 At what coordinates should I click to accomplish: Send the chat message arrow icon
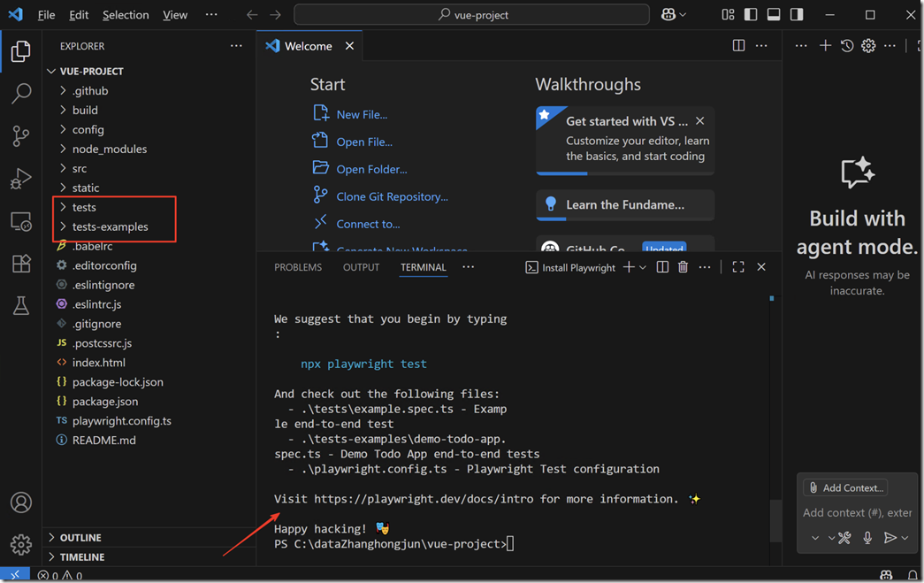point(890,538)
